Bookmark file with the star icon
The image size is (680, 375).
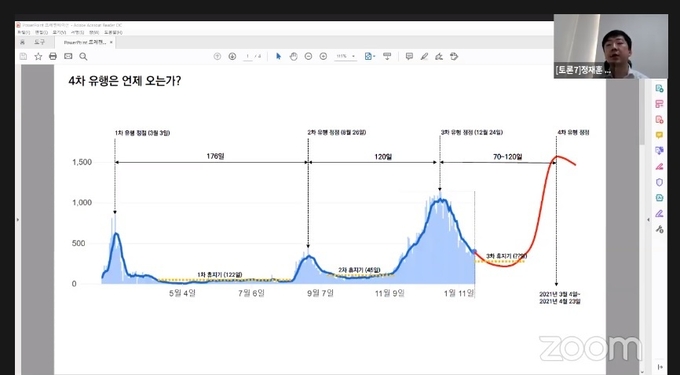point(38,56)
